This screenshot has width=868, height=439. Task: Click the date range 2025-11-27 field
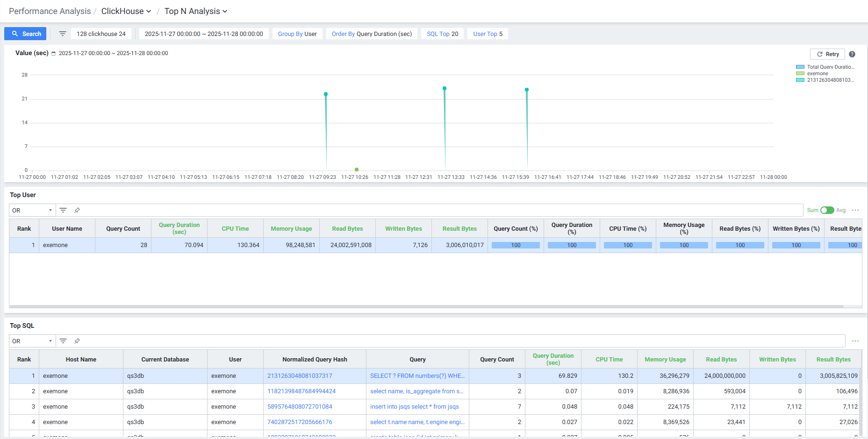point(204,34)
